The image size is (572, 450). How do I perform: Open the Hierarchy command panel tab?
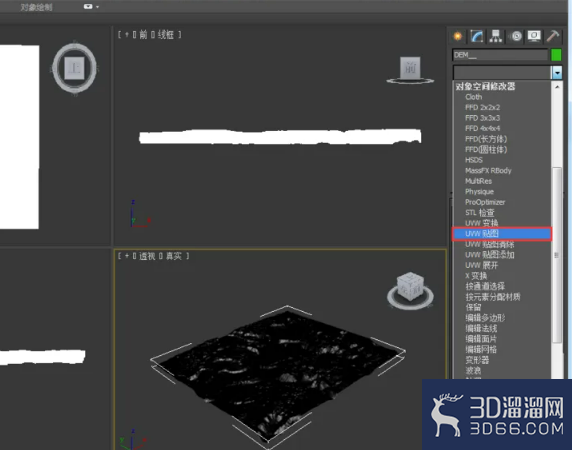point(496,36)
